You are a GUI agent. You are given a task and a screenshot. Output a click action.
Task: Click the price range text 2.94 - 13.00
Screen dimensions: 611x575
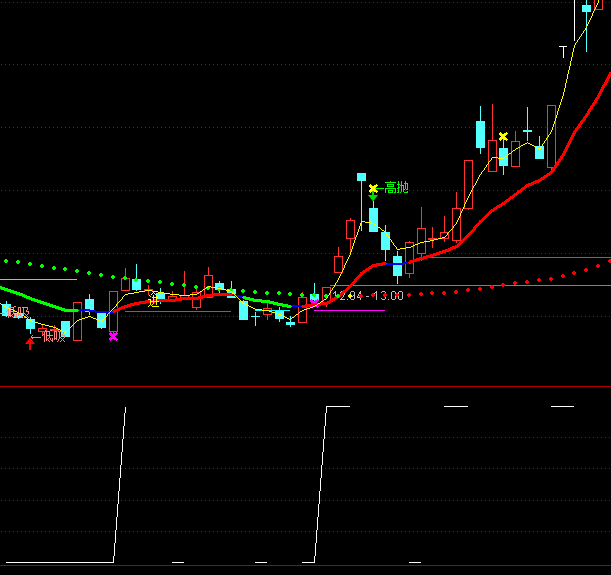coord(371,296)
